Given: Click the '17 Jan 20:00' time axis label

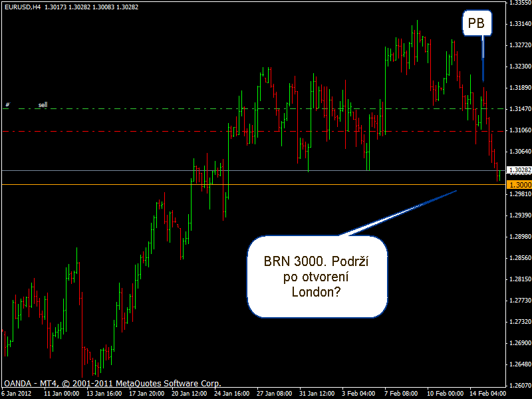Looking at the screenshot, I should coord(146,394).
